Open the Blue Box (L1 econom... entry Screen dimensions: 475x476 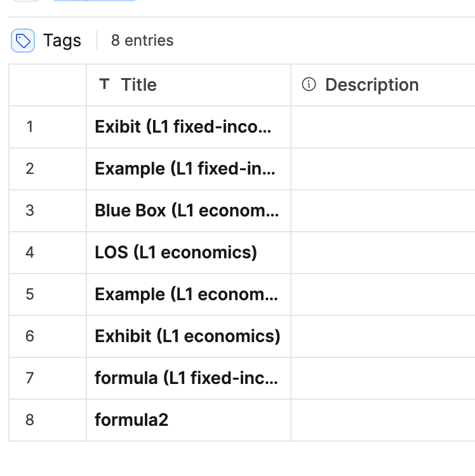pyautogui.click(x=187, y=210)
